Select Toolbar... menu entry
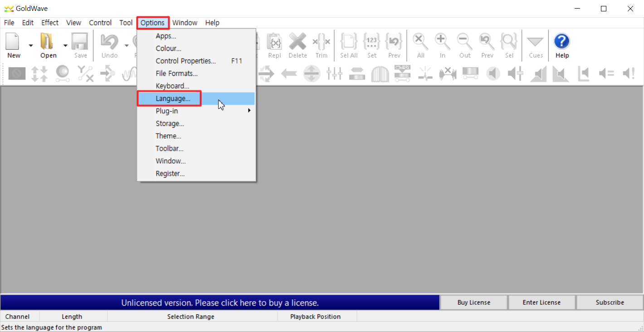The image size is (644, 332). coord(196,149)
